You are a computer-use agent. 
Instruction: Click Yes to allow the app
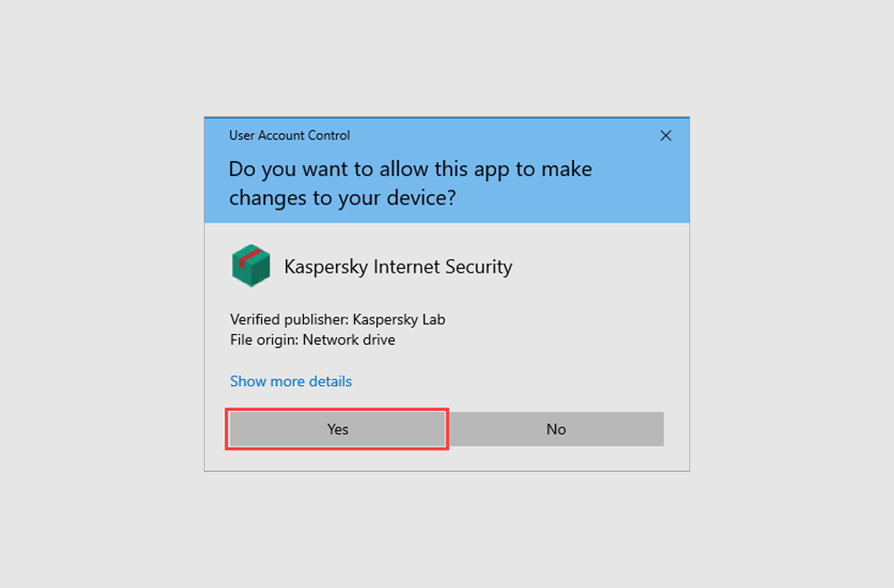pyautogui.click(x=337, y=429)
